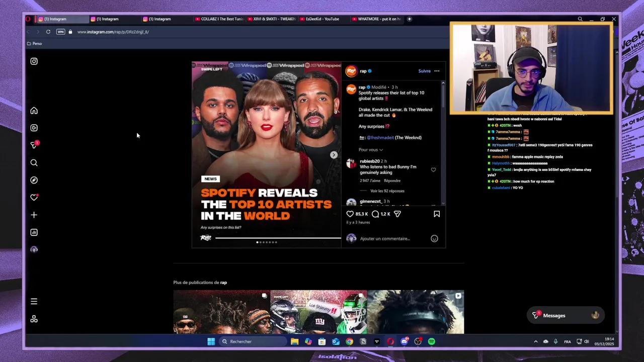644x362 pixels.
Task: Like rubiesb20's comment
Action: pos(433,170)
